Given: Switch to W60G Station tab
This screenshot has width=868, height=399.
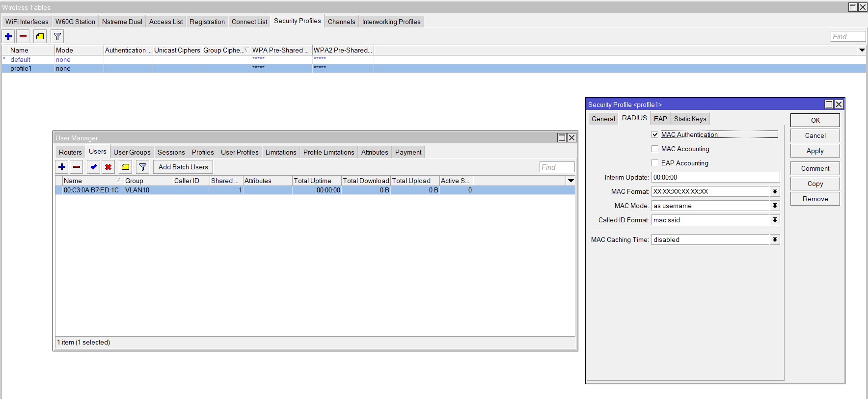Looking at the screenshot, I should [x=75, y=22].
